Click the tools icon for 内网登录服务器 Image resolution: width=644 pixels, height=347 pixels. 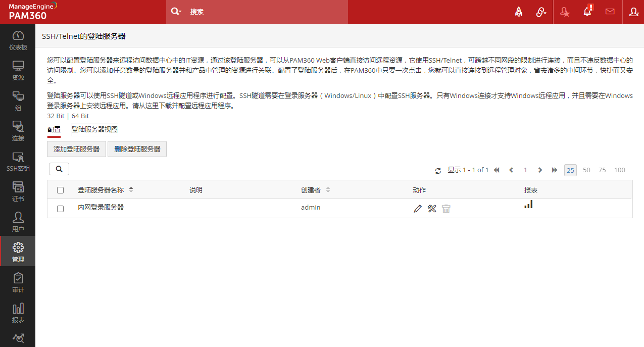(432, 209)
